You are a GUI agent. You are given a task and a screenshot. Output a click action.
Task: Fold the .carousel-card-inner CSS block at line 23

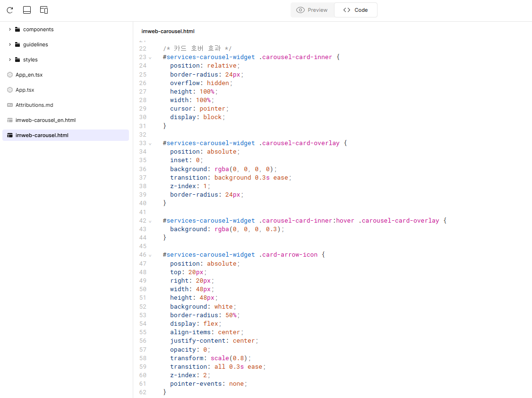click(x=150, y=58)
